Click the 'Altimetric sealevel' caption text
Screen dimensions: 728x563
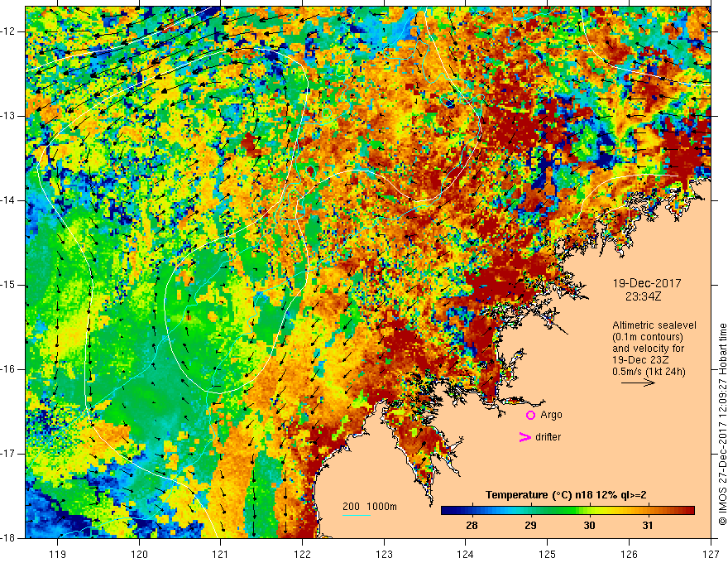[x=654, y=325]
